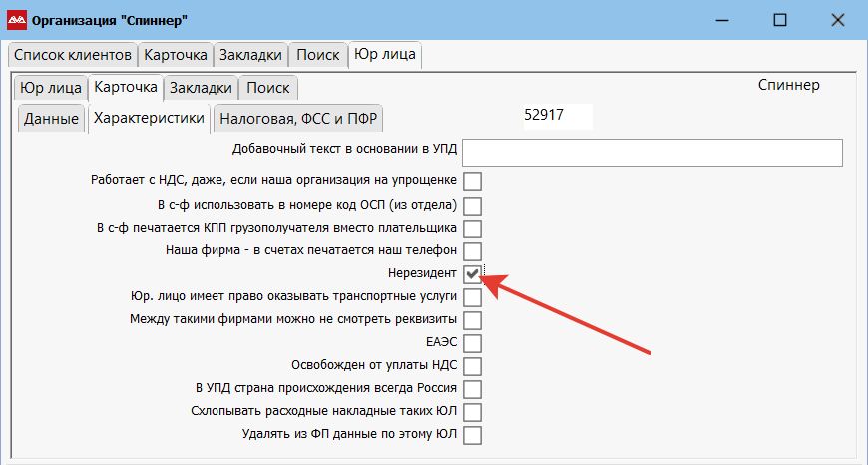The height and width of the screenshot is (465, 868).
Task: Tick Удалять из ФП данные checkbox
Action: click(x=472, y=435)
